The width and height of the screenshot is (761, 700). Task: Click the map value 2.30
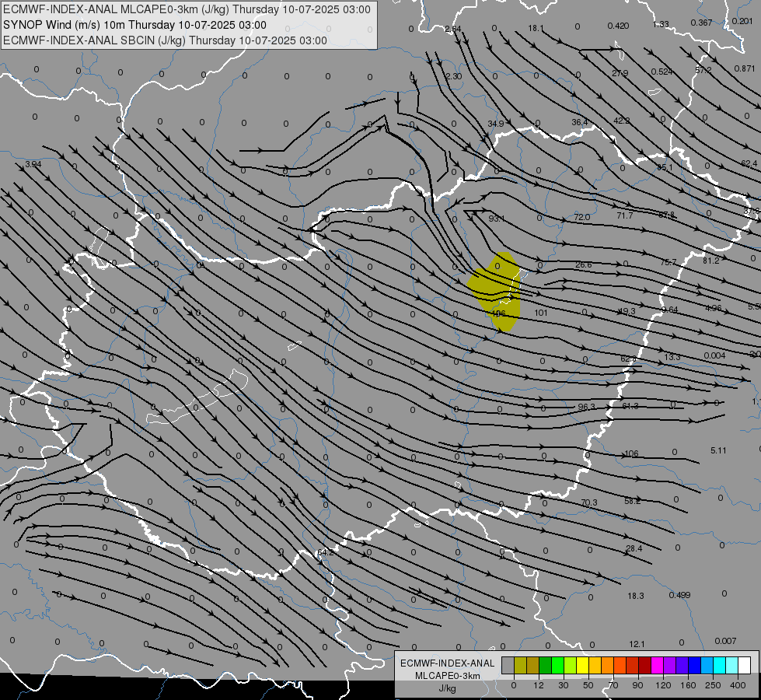(x=453, y=76)
